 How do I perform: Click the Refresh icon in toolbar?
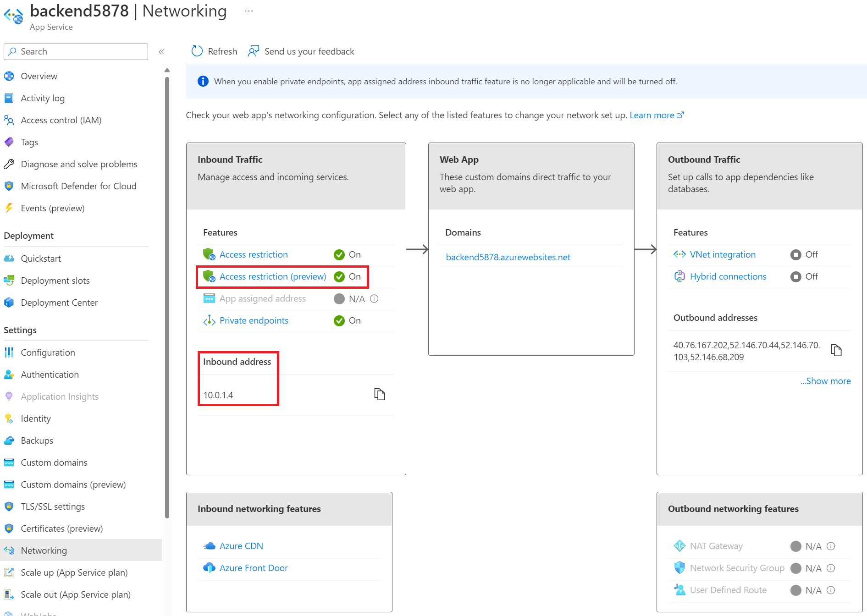pyautogui.click(x=197, y=51)
